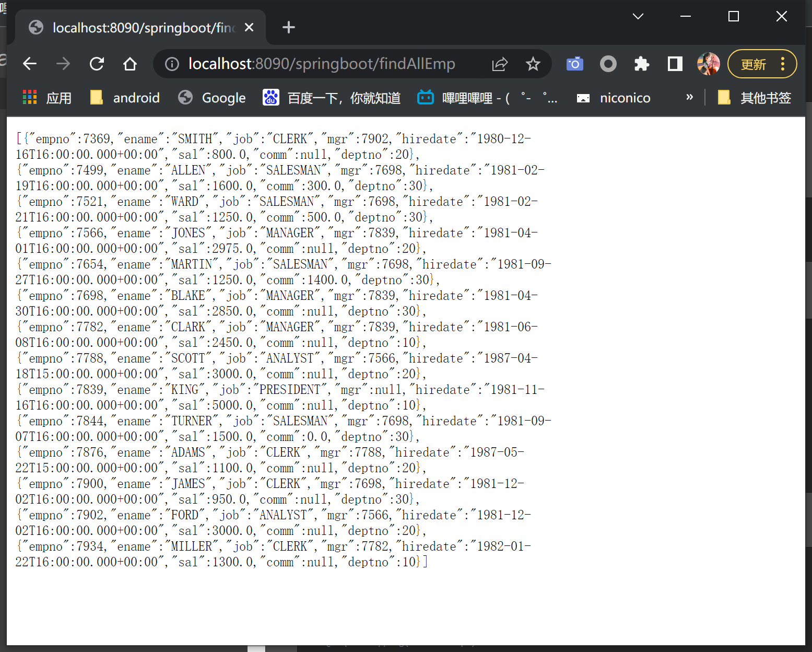Open the 应用 apps shortcut
The width and height of the screenshot is (812, 652).
(x=47, y=98)
